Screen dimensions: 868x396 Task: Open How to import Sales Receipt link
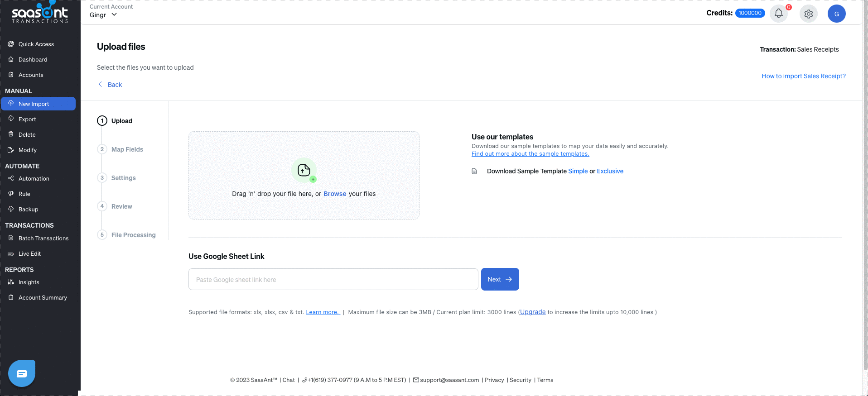click(x=804, y=76)
